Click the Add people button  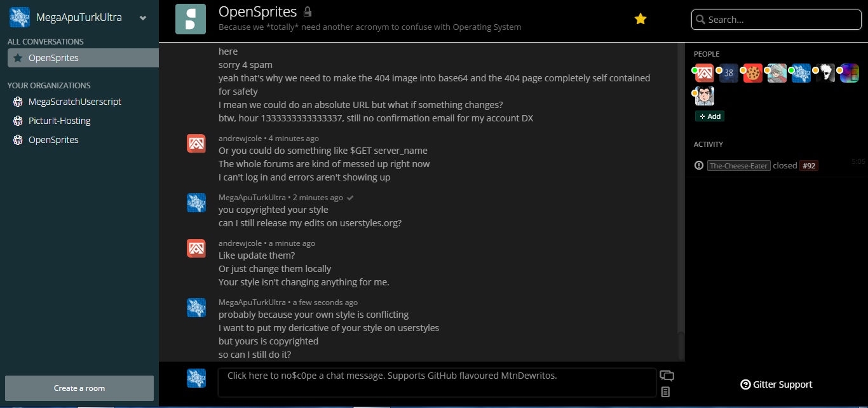710,116
